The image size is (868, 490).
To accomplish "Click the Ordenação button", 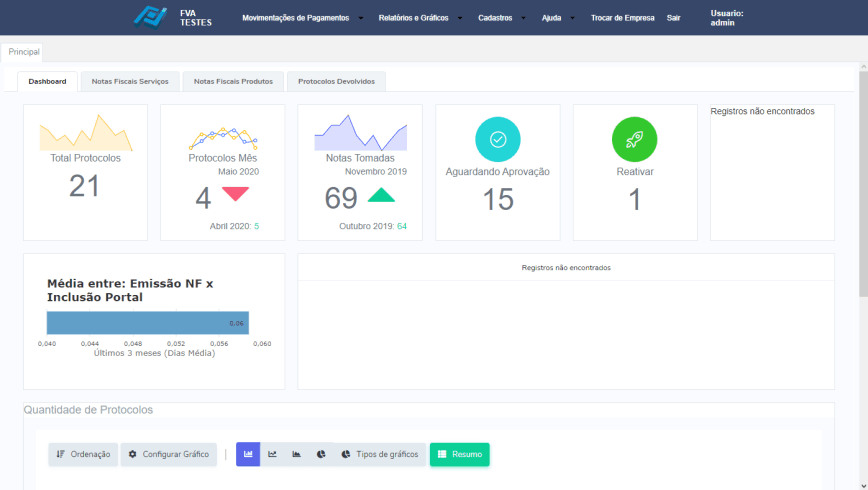I will (x=83, y=454).
